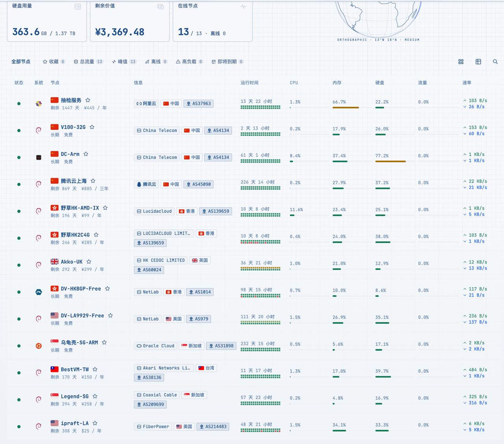Click the system icon for DC-Arm
This screenshot has height=444, width=504.
click(x=39, y=157)
